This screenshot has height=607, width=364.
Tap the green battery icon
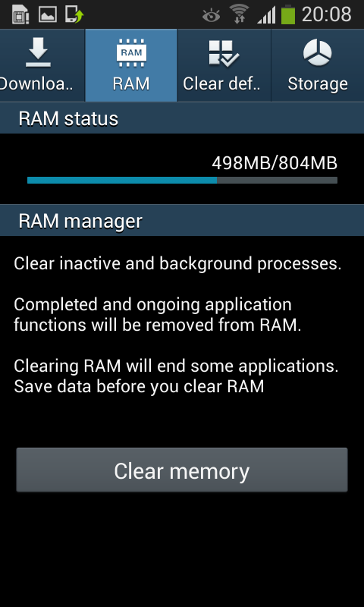point(288,14)
